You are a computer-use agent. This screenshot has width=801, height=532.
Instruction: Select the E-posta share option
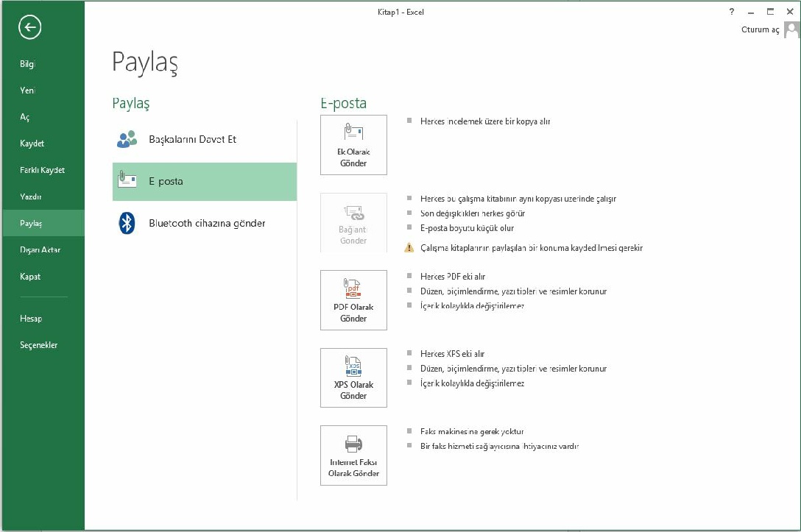click(x=205, y=181)
